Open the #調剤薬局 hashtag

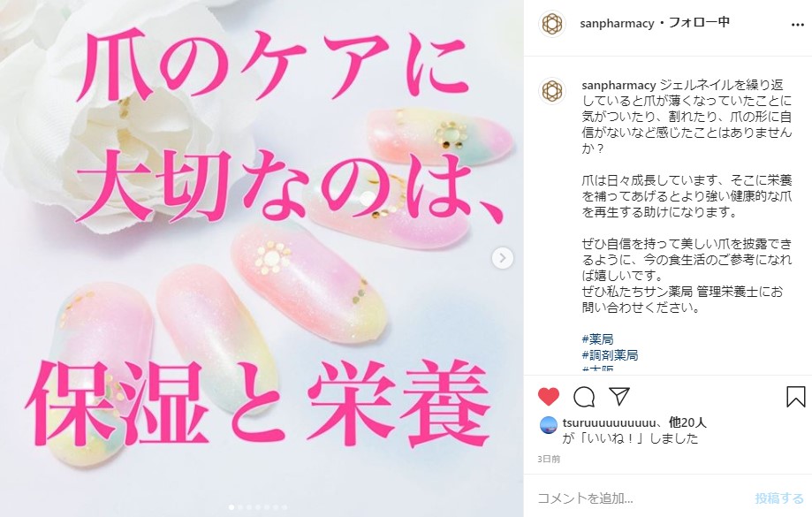pyautogui.click(x=610, y=355)
